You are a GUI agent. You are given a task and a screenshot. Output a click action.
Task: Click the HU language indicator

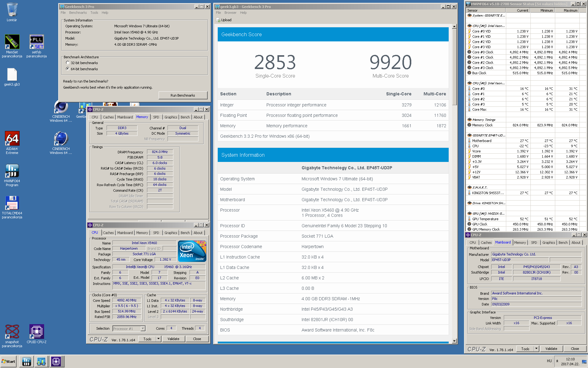[x=549, y=361]
